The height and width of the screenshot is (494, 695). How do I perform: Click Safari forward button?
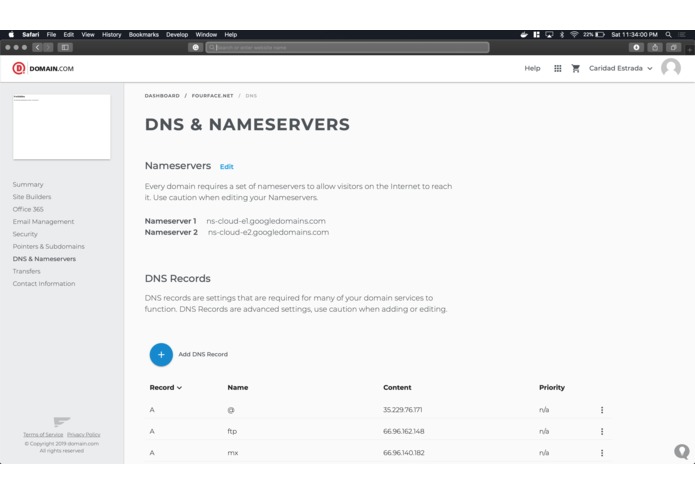point(48,47)
